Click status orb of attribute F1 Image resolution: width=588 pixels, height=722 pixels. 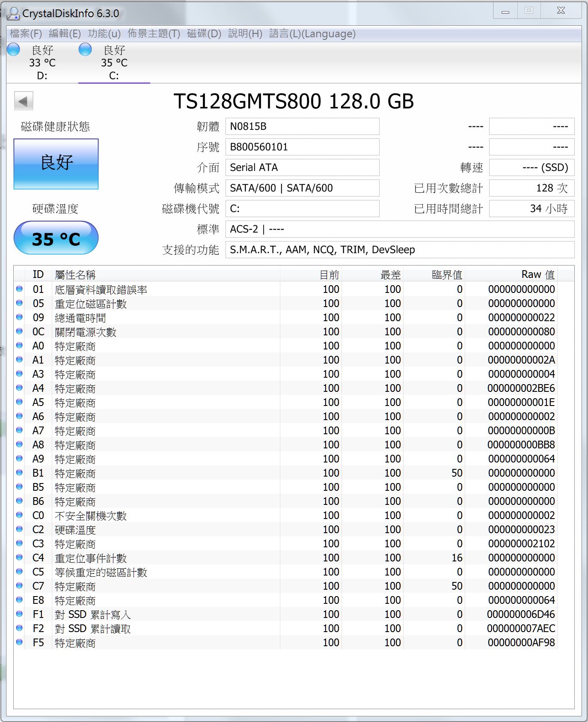(19, 614)
